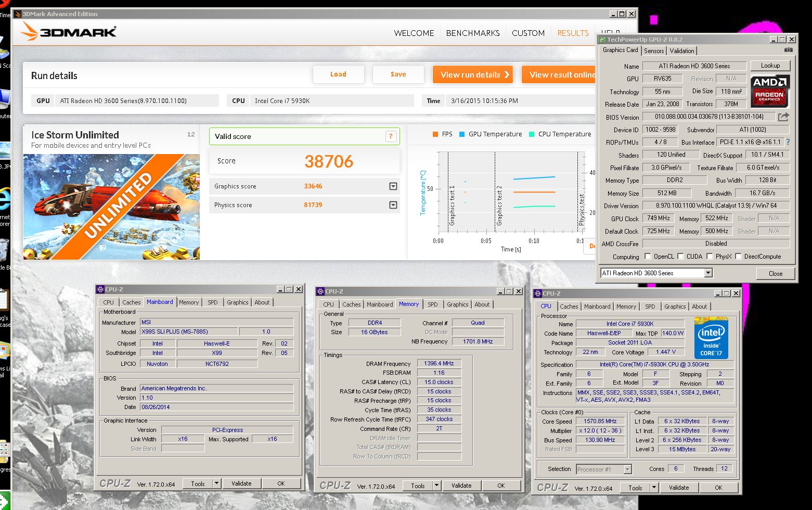Switch to SPD tab in Mainboard CPU-Z window
This screenshot has width=812, height=510.
click(x=213, y=302)
